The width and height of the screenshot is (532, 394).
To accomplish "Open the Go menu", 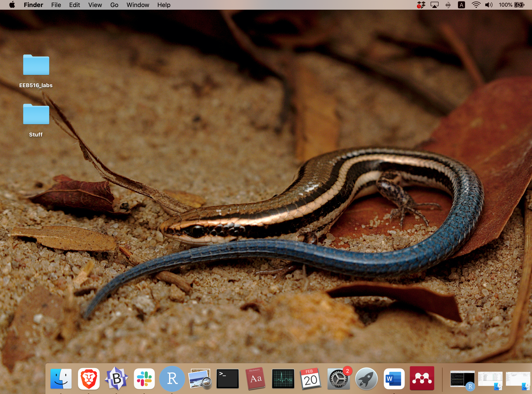I will tap(114, 5).
